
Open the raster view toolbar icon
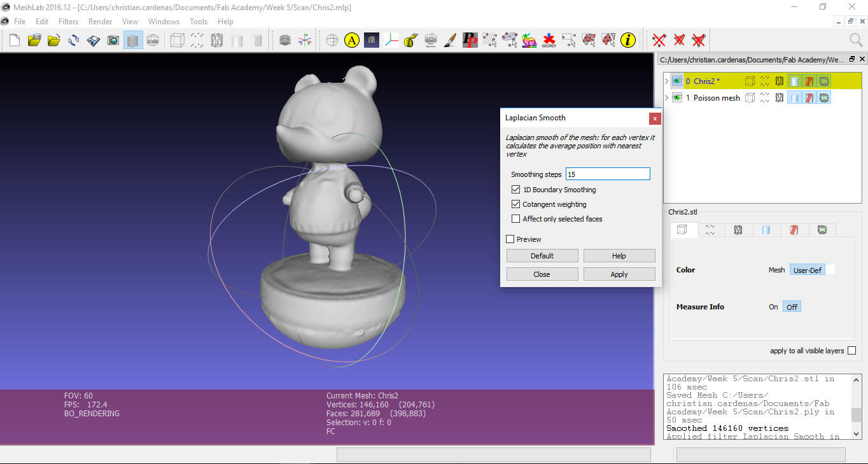coord(153,41)
